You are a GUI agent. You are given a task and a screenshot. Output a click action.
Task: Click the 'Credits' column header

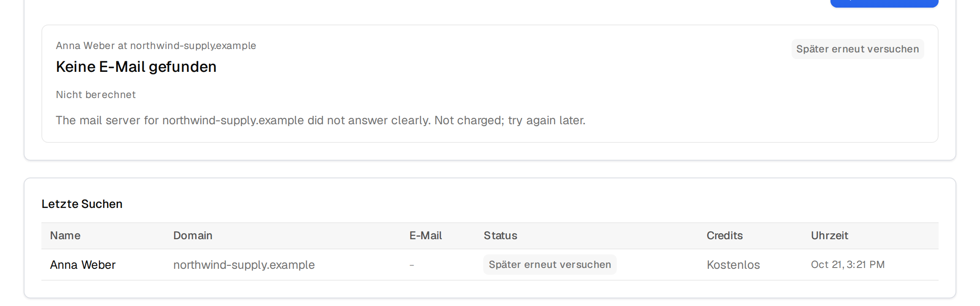[724, 235]
